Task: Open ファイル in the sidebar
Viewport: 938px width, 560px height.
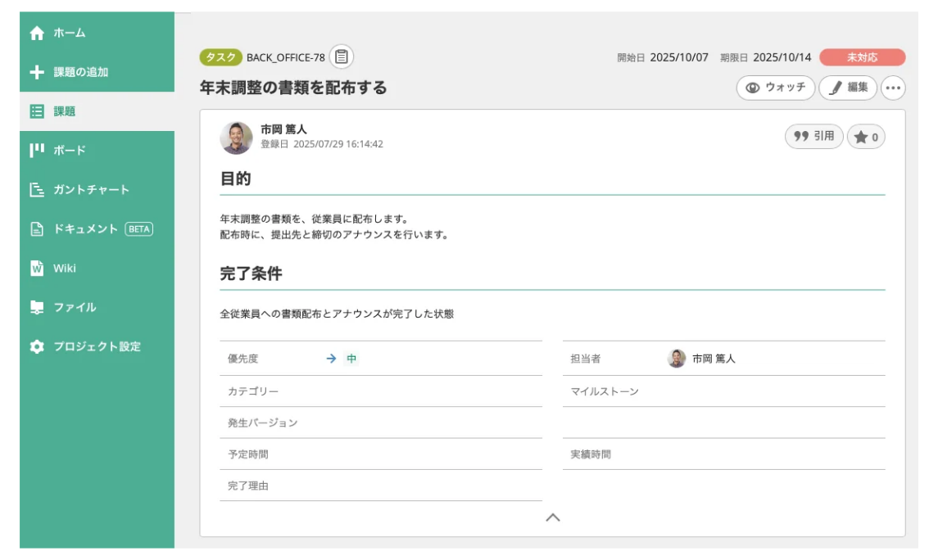Action: coord(97,307)
